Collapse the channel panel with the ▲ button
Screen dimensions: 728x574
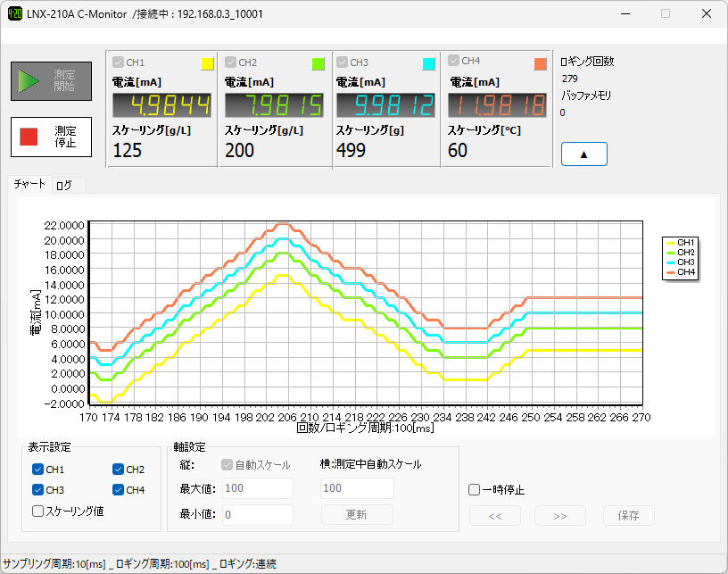[x=583, y=154]
